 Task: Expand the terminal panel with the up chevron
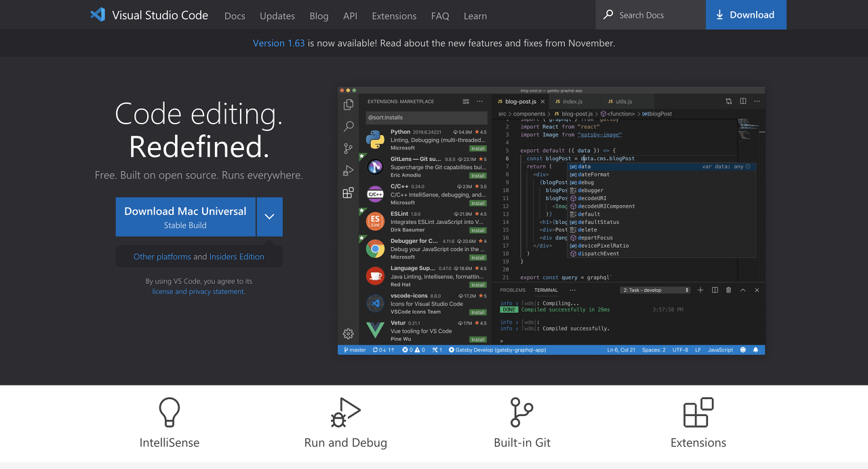(x=743, y=290)
